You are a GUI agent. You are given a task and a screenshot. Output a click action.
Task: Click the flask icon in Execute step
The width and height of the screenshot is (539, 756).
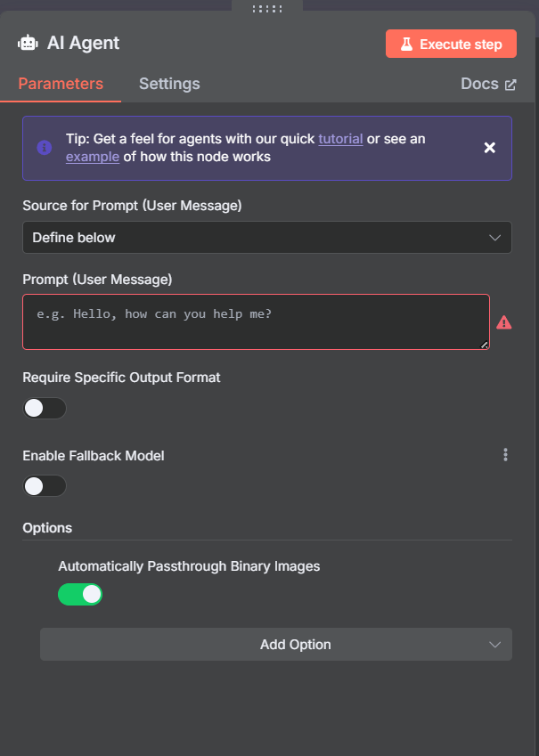point(407,44)
